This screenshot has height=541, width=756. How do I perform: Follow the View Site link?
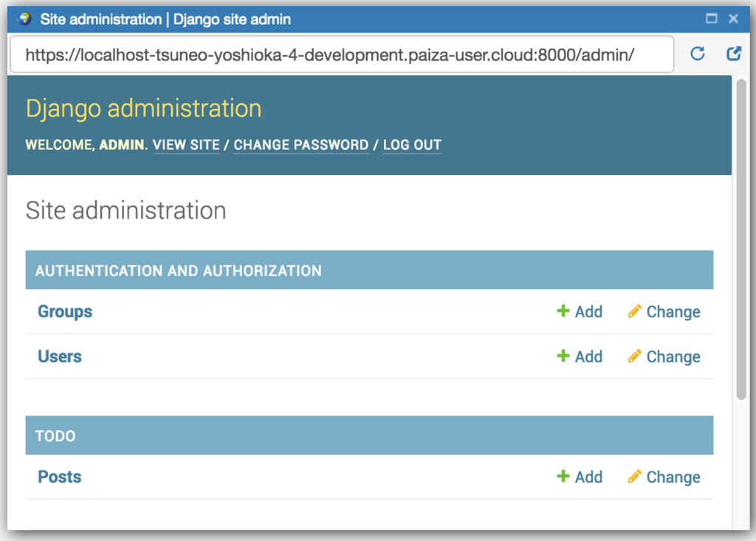[x=186, y=145]
